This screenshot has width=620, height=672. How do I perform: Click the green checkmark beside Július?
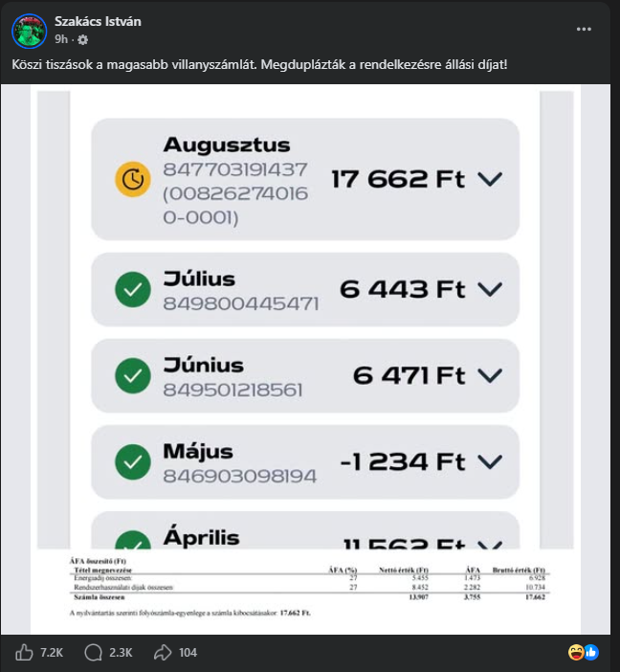click(133, 290)
